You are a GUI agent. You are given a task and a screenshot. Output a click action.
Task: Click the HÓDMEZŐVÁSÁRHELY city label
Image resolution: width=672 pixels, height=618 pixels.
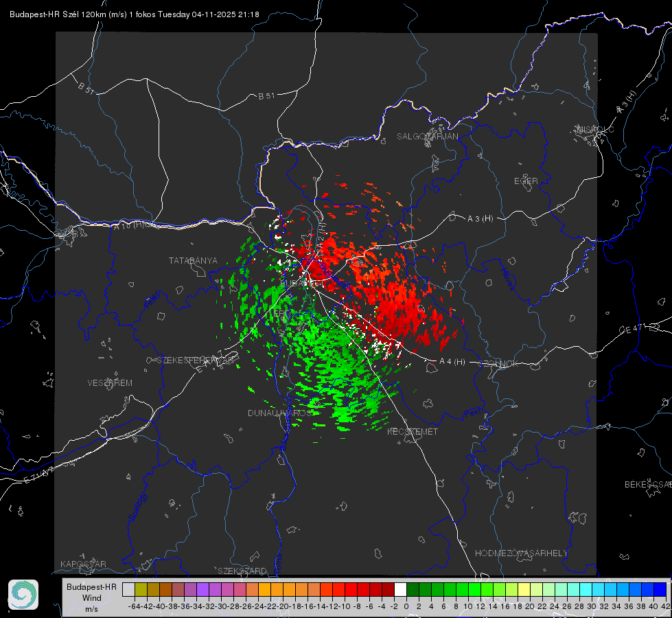point(521,553)
